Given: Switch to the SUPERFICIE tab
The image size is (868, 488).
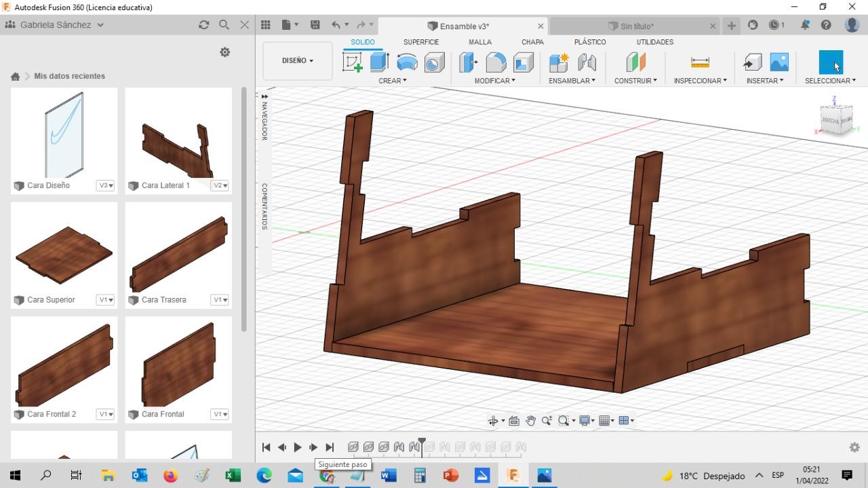Looking at the screenshot, I should (x=421, y=42).
